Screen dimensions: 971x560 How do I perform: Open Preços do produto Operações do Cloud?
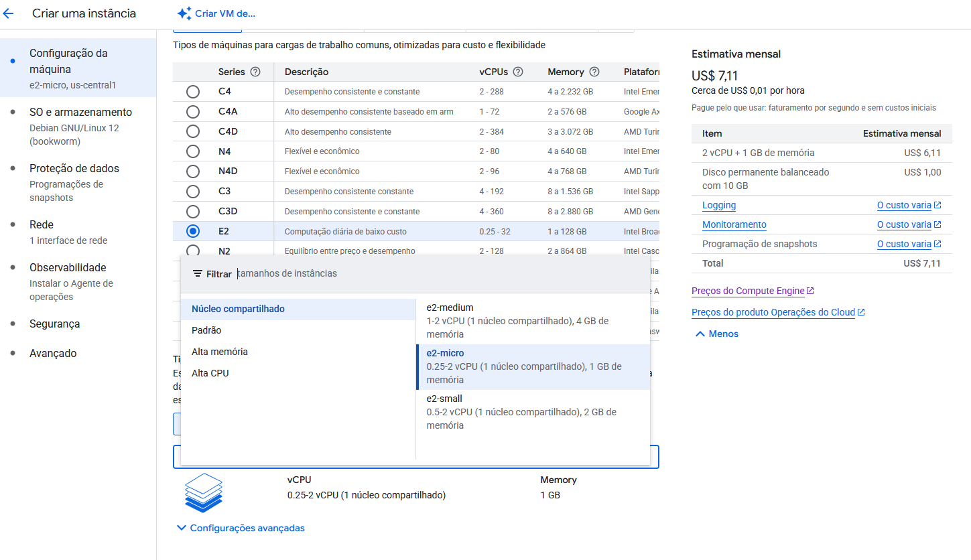pos(773,312)
